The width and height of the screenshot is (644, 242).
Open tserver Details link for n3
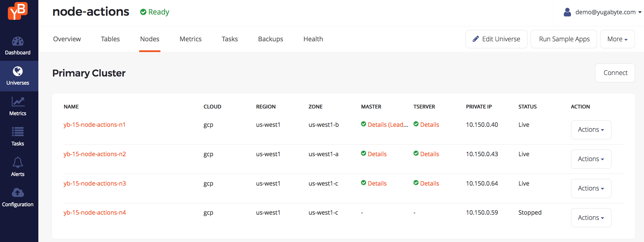tap(430, 184)
